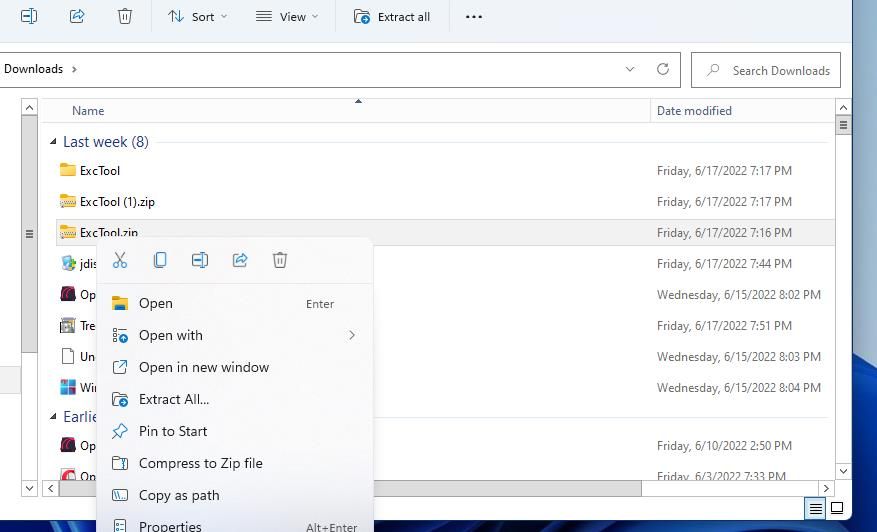
Task: Click the Tre file icon
Action: tap(68, 325)
